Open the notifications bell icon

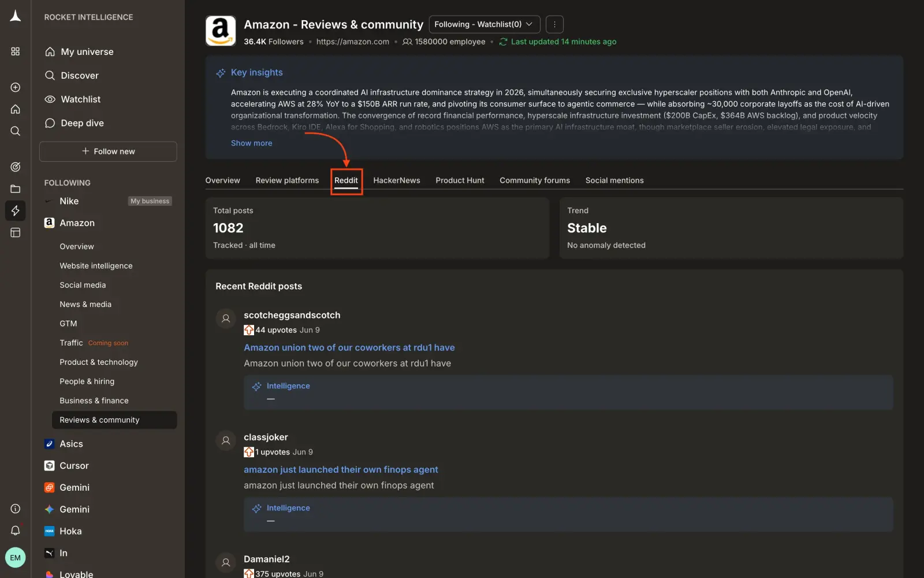16,530
